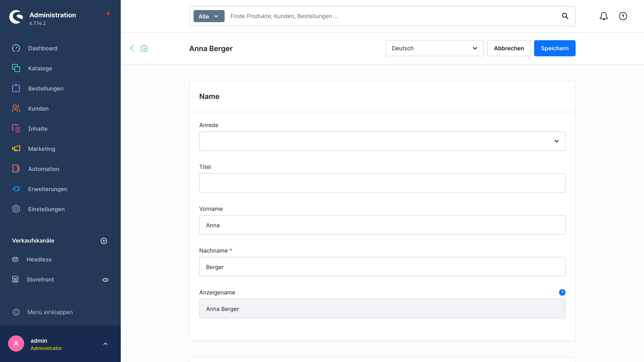Viewport: 644px width, 362px height.
Task: Click the Abbrechen button
Action: pyautogui.click(x=509, y=48)
